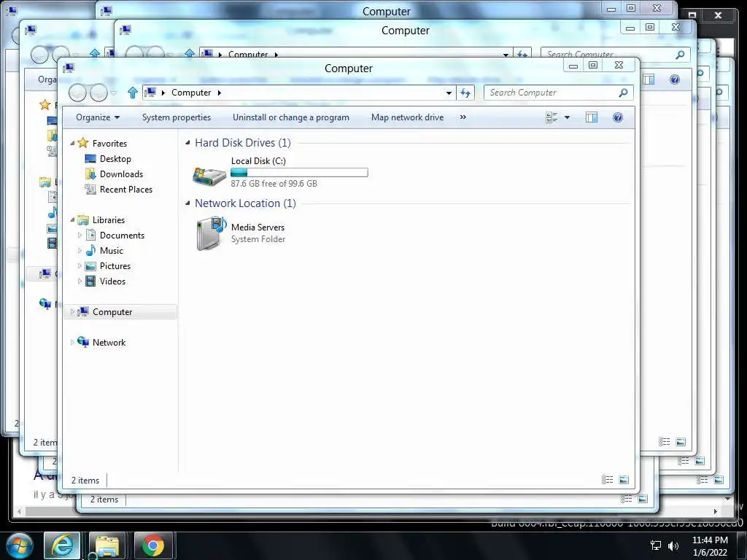Open Windows Explorer from the taskbar

107,545
